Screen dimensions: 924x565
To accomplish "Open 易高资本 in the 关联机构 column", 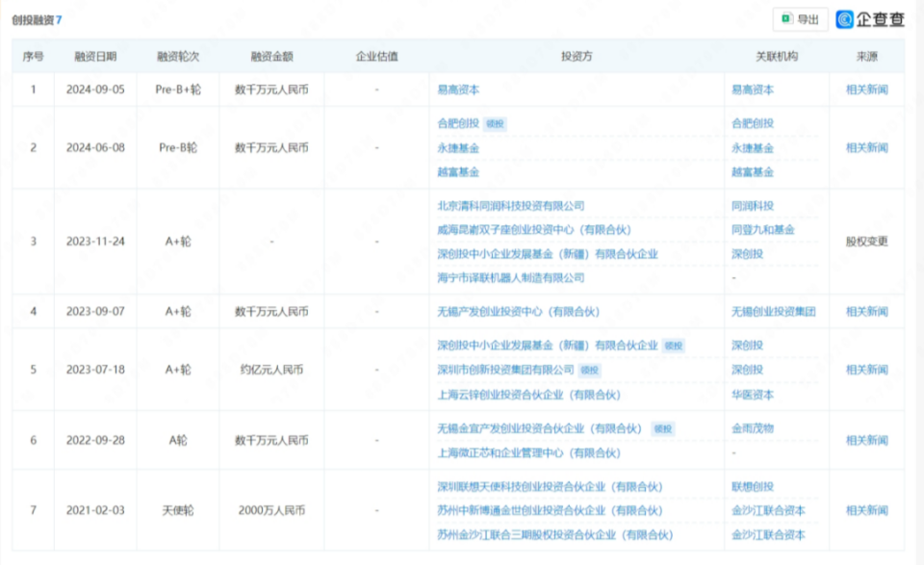I will point(753,90).
